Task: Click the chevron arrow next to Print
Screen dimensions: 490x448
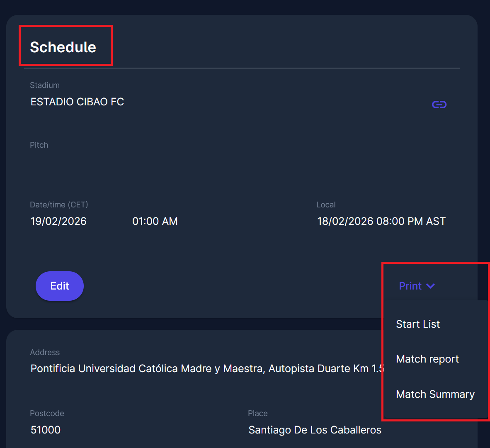Action: point(431,286)
